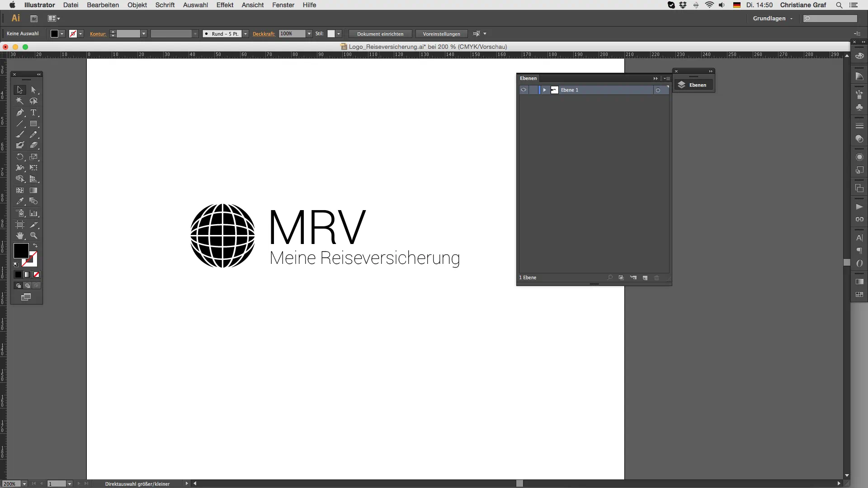Open the Grundlagen workspace dropdown
Screen dimensions: 868x488
coord(772,19)
